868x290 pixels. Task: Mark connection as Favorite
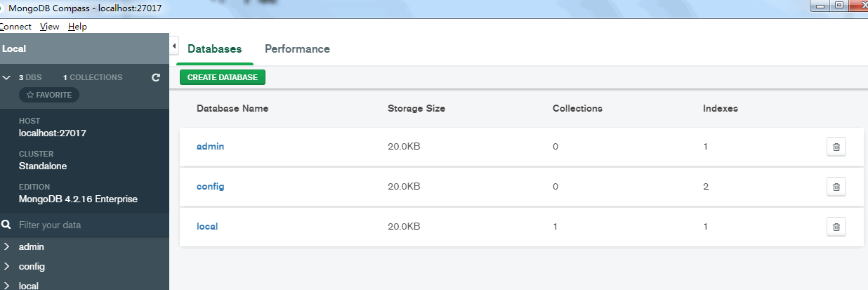(x=49, y=95)
